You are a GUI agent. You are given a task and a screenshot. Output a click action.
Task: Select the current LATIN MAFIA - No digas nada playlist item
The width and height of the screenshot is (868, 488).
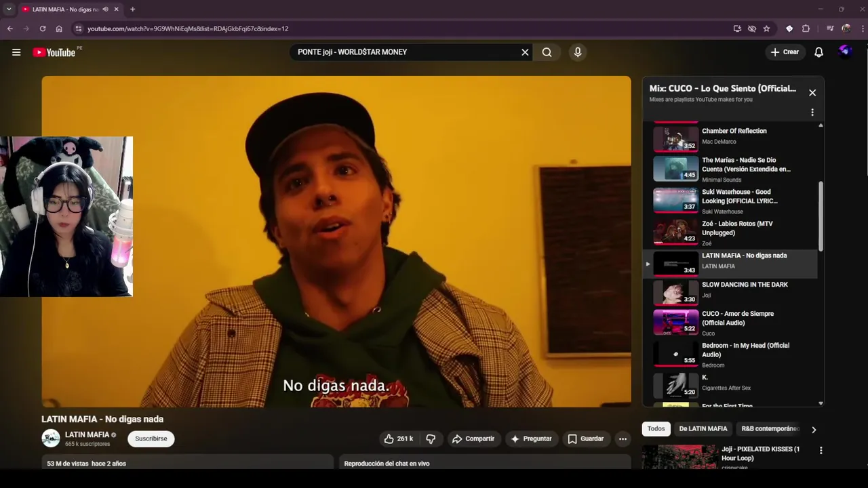[x=731, y=264]
